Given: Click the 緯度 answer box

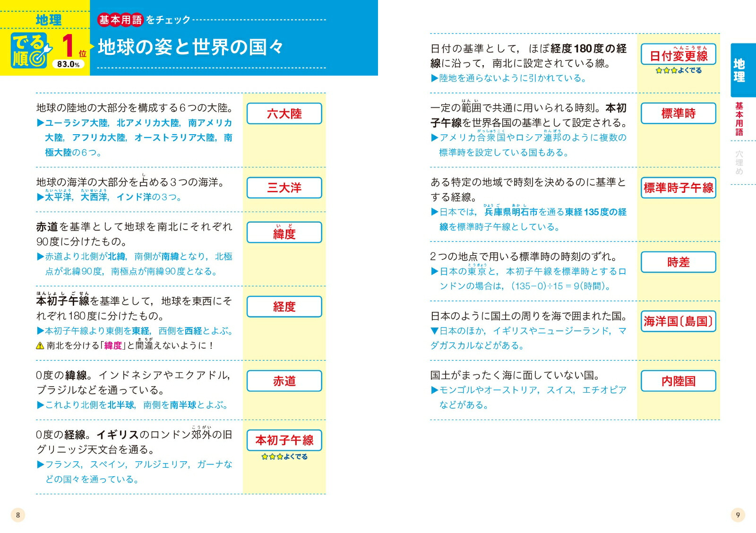Looking at the screenshot, I should pyautogui.click(x=284, y=232).
